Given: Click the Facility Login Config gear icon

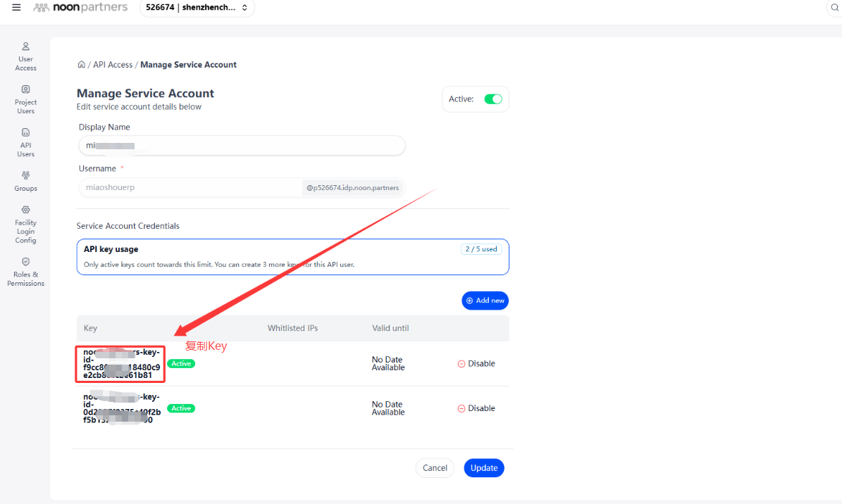Looking at the screenshot, I should [x=26, y=210].
